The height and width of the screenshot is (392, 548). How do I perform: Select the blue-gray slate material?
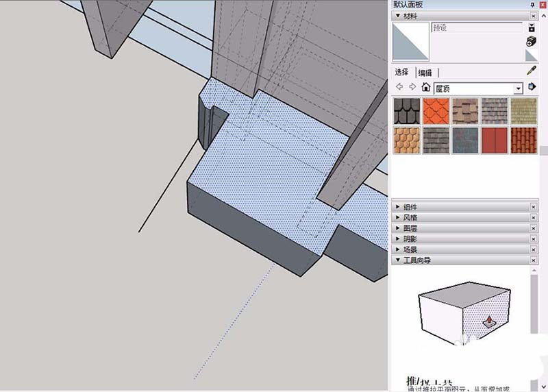[x=465, y=140]
